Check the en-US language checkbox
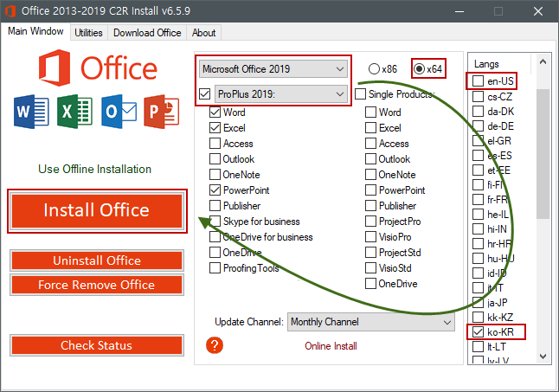The height and width of the screenshot is (392, 559). pyautogui.click(x=478, y=81)
